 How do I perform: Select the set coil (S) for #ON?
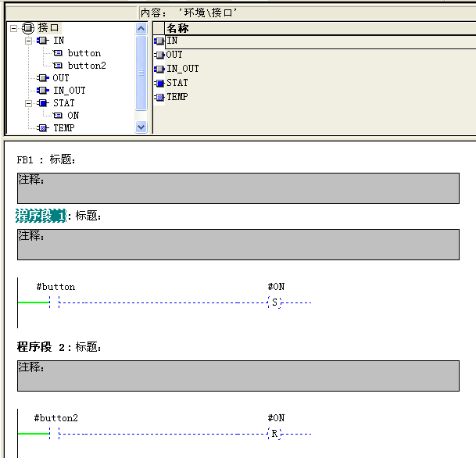click(274, 302)
